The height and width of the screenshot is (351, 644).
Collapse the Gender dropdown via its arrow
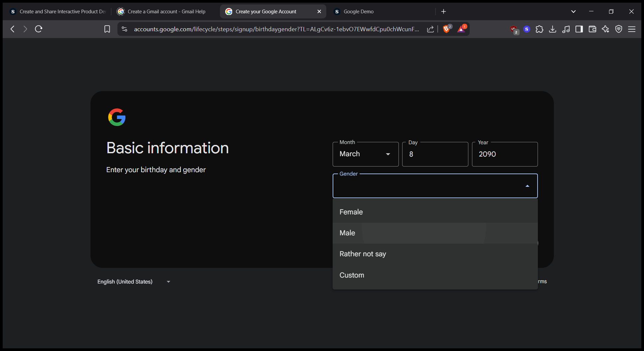coord(527,186)
